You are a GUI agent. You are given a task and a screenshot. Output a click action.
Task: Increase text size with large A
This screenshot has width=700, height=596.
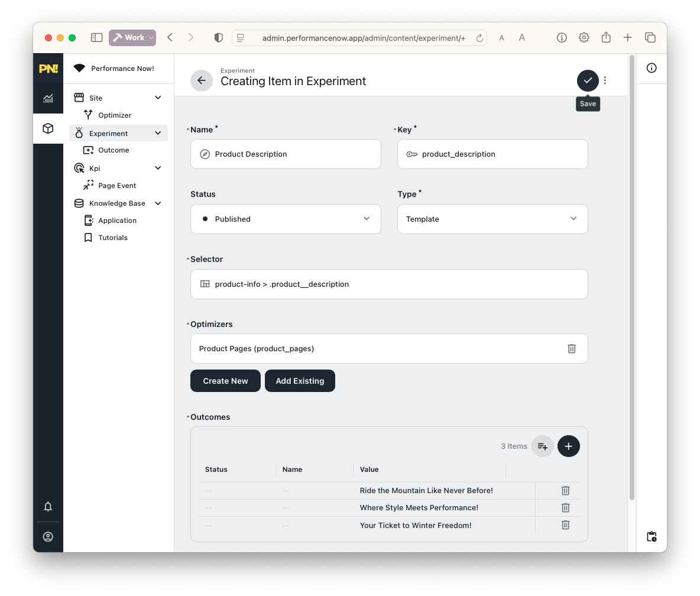[x=522, y=38]
